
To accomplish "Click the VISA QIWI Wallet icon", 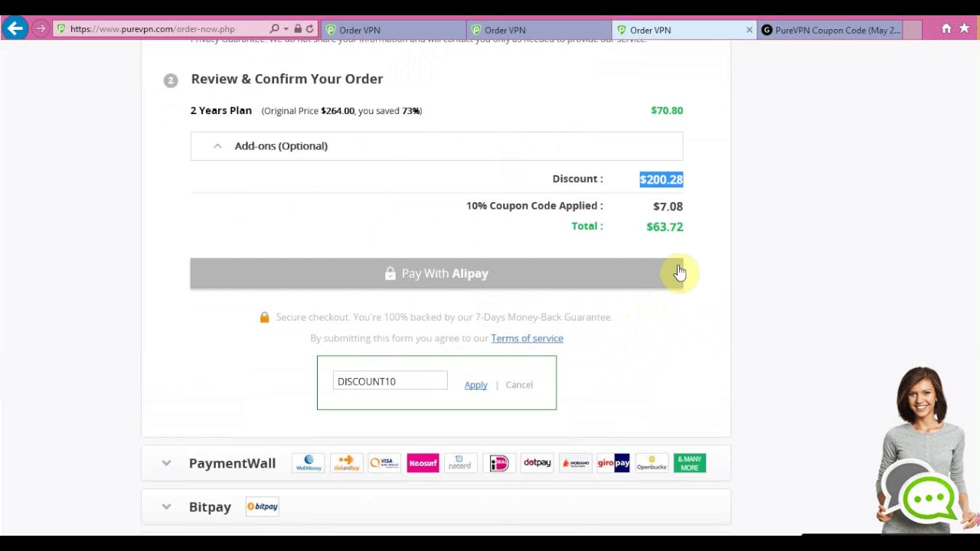I will (x=384, y=463).
